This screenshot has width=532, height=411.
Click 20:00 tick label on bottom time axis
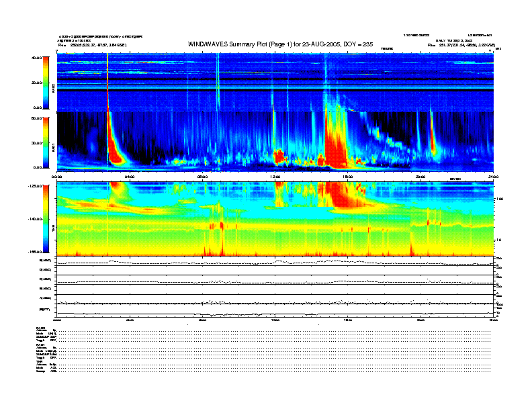click(x=420, y=320)
